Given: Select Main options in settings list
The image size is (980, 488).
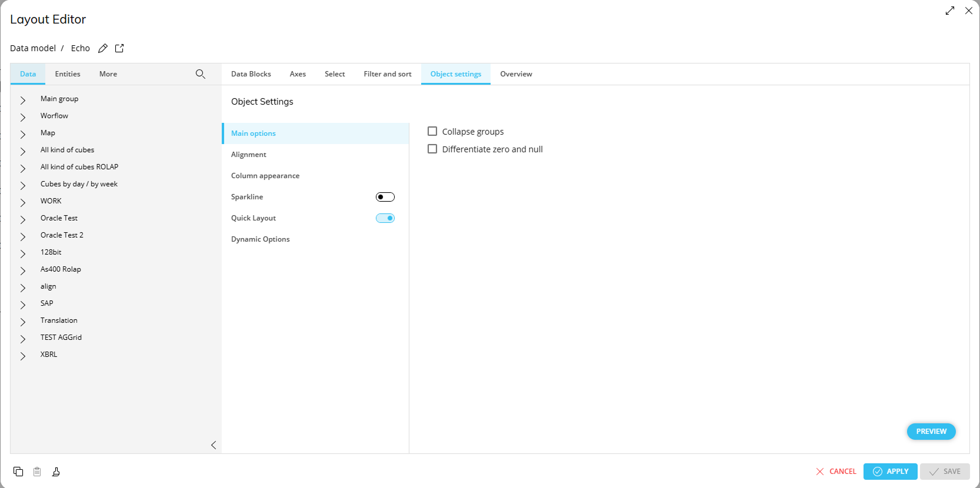Looking at the screenshot, I should (x=315, y=133).
